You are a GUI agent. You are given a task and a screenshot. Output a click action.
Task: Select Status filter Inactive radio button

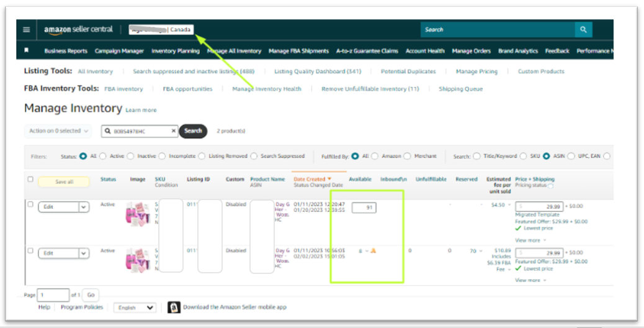pyautogui.click(x=130, y=156)
